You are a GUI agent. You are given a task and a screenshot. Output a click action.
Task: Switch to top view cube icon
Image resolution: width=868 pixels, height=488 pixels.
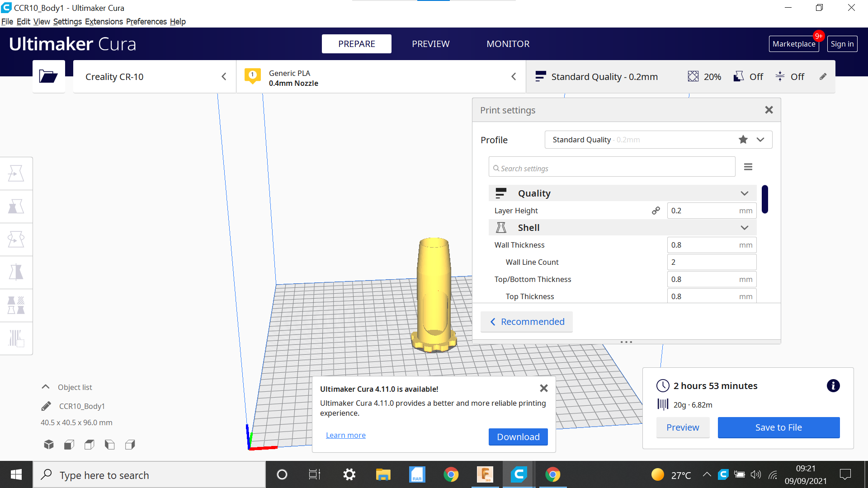click(90, 445)
